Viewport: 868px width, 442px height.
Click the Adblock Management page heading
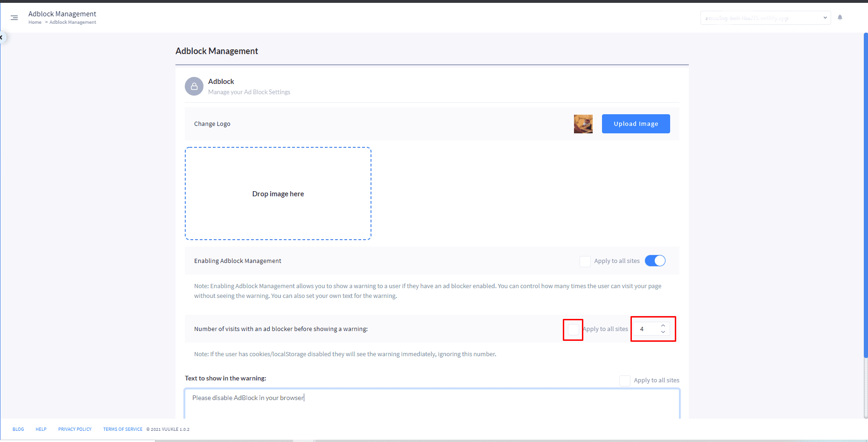pos(217,51)
